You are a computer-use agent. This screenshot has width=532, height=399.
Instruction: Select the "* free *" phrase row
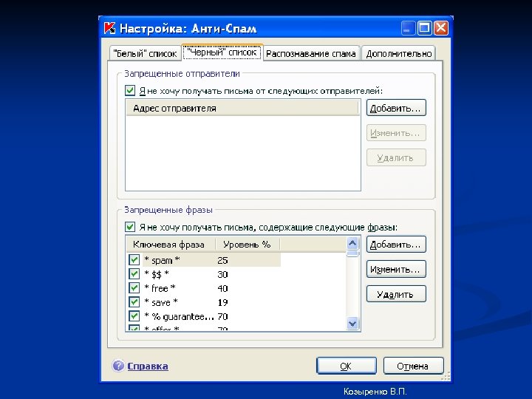coord(204,288)
